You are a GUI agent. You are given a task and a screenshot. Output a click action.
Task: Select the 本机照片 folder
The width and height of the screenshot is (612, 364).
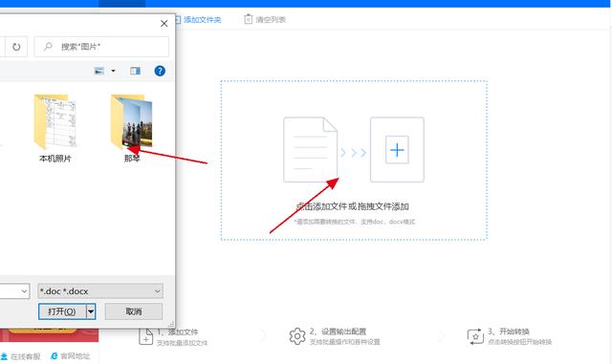point(55,128)
